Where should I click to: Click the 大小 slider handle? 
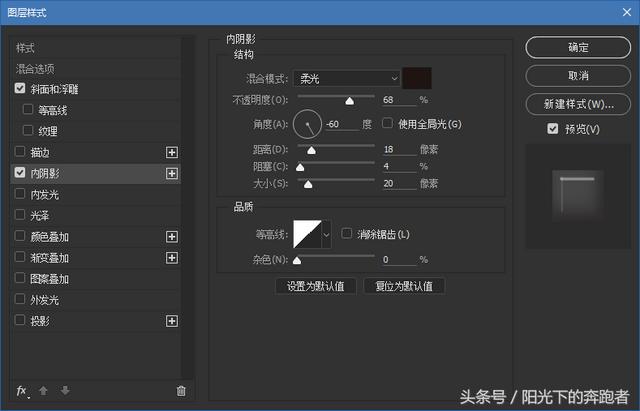coord(308,184)
